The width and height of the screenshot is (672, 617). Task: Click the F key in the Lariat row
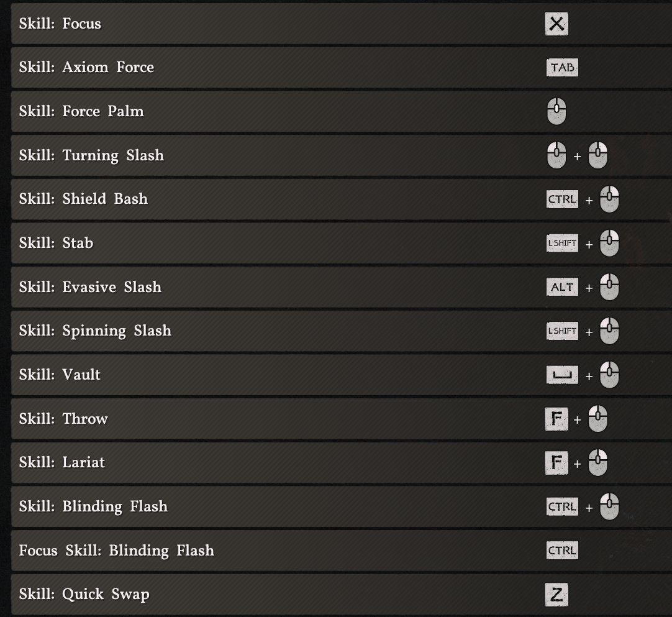556,462
